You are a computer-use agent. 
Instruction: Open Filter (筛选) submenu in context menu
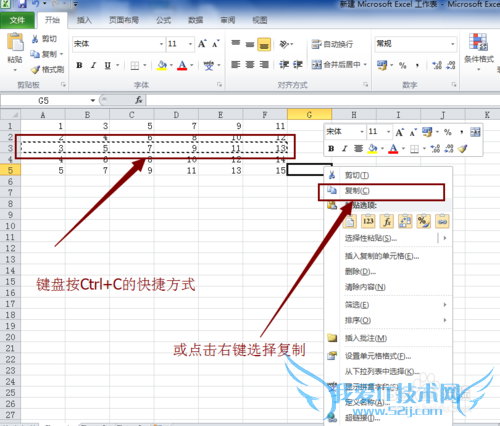(388, 305)
